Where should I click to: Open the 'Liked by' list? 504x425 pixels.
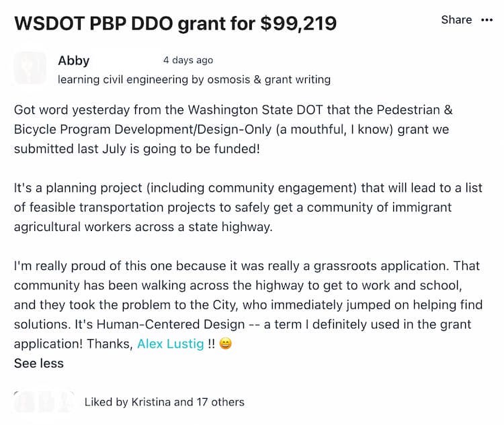click(x=164, y=402)
